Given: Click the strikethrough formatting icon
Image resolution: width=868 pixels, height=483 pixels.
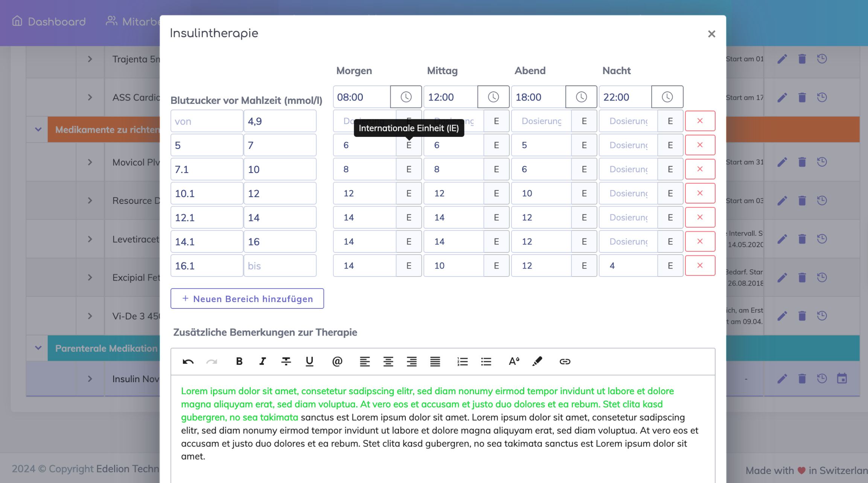Looking at the screenshot, I should (286, 361).
